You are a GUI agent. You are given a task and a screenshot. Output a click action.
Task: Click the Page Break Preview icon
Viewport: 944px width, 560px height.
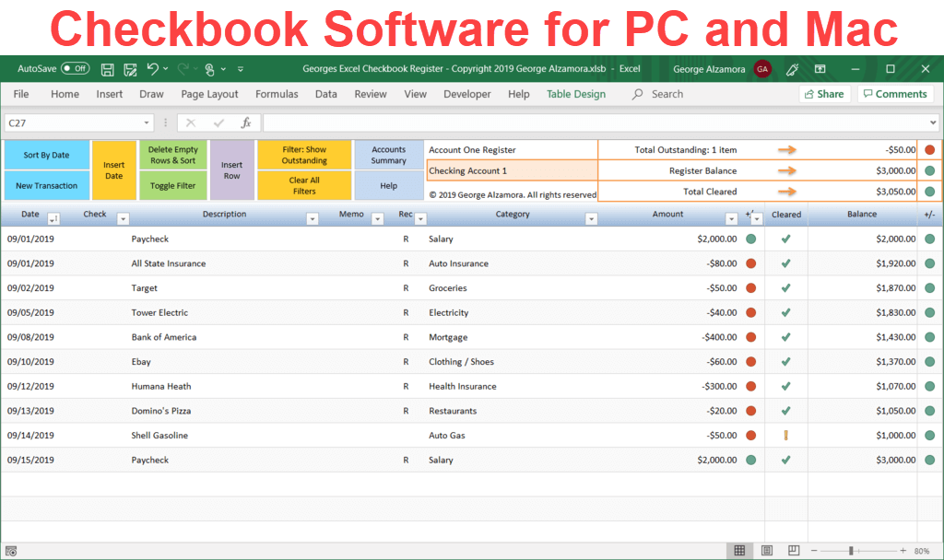pos(793,550)
